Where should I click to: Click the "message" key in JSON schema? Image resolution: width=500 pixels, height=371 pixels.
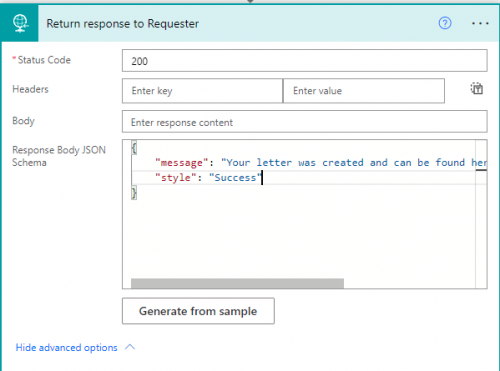coord(182,163)
